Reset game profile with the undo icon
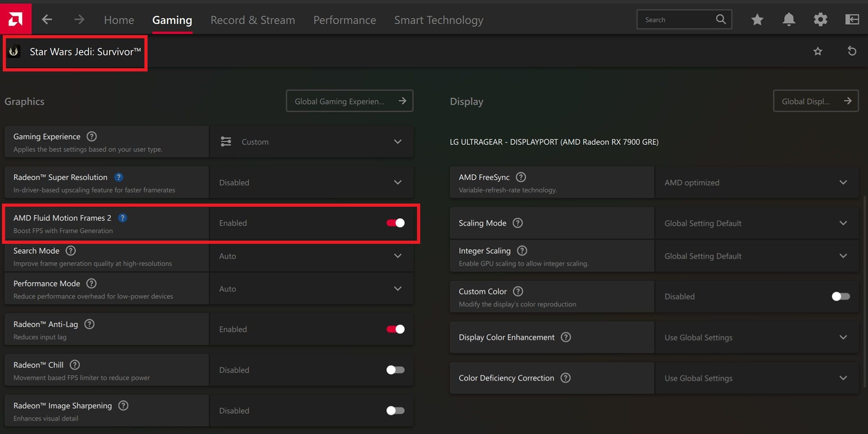This screenshot has width=868, height=434. 852,51
